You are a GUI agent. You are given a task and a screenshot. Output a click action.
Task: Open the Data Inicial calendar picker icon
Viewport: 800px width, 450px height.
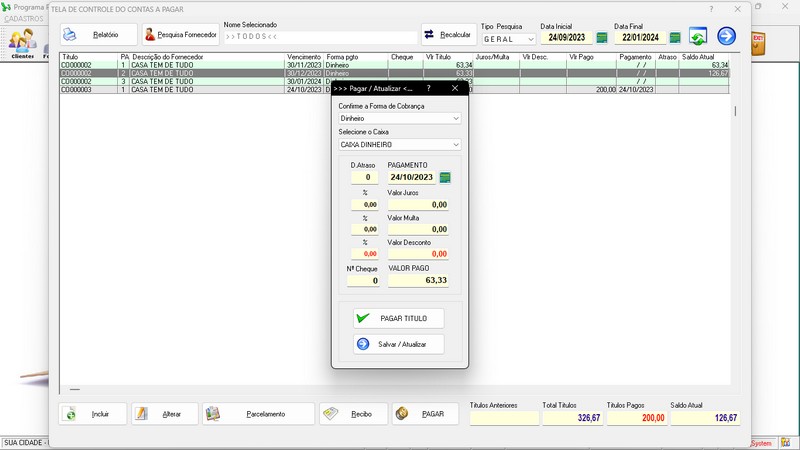[x=602, y=38]
